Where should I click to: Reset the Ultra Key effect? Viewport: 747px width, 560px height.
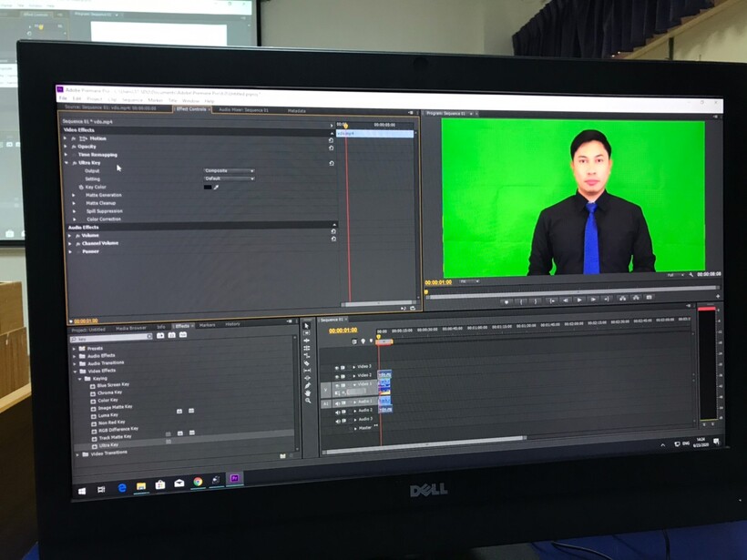332,163
